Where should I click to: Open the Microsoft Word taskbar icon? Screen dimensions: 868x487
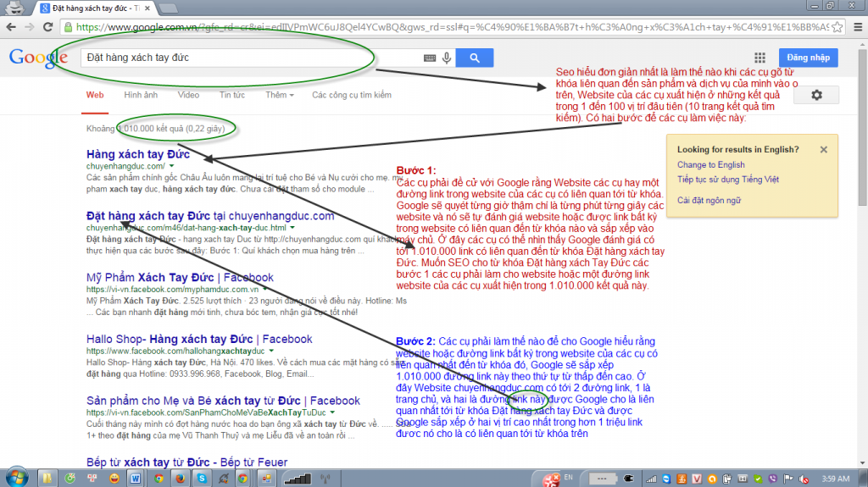tap(135, 479)
